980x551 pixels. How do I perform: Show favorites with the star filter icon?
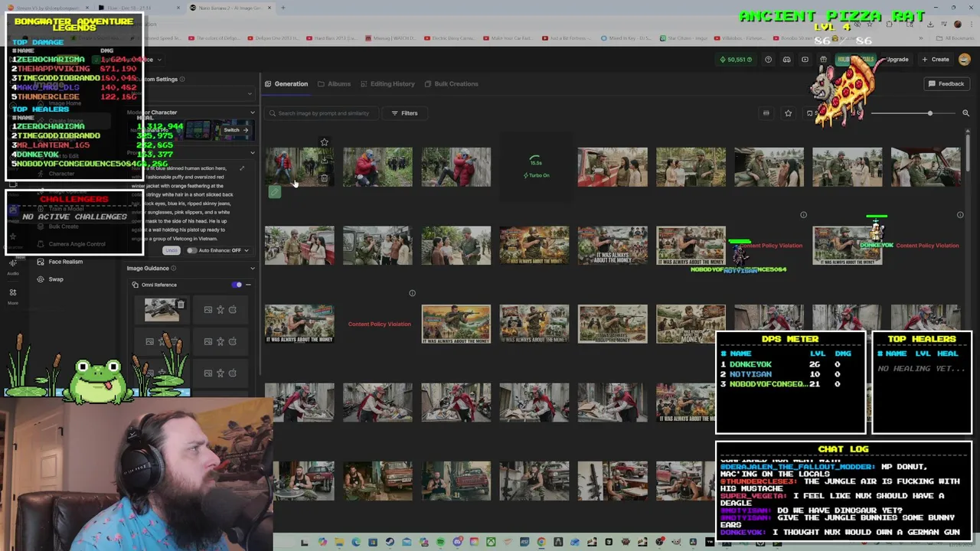[x=788, y=113]
